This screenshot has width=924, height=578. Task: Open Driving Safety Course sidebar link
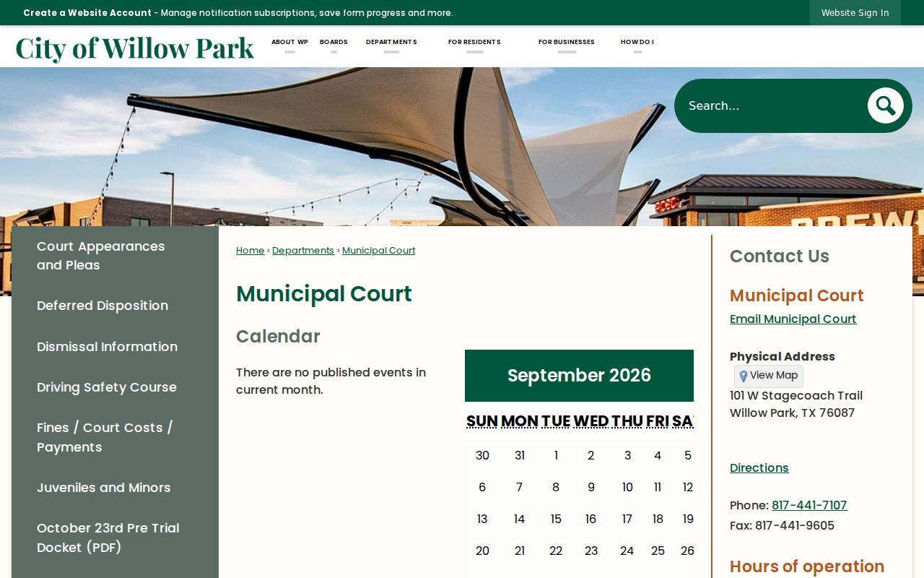coord(107,387)
